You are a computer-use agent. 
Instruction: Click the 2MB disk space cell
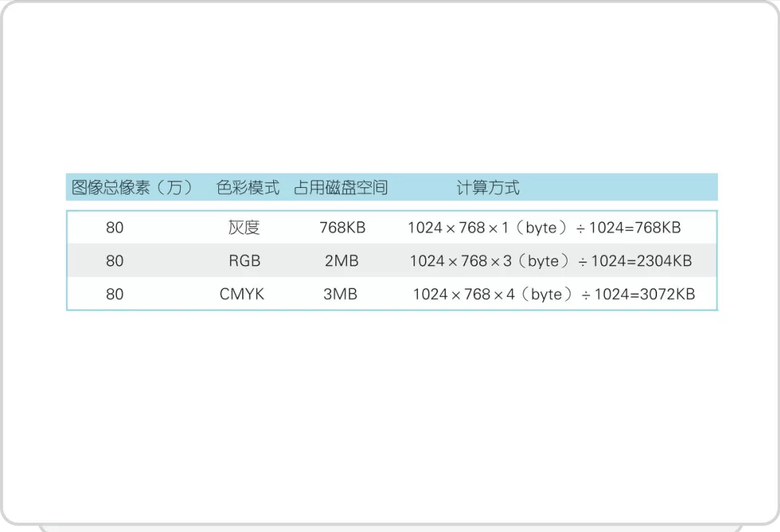point(341,261)
